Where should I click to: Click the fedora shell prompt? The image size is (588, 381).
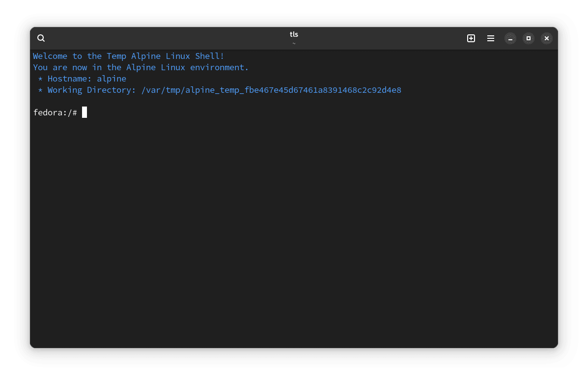click(55, 112)
